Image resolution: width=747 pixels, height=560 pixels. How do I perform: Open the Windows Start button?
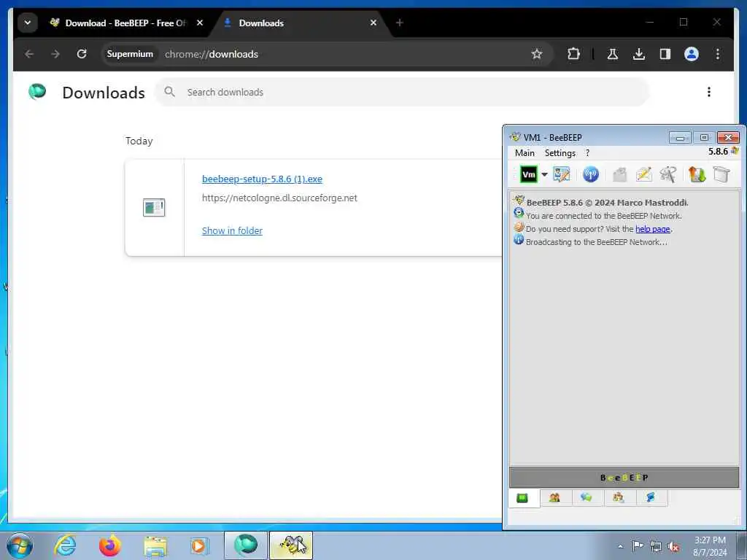[20, 545]
